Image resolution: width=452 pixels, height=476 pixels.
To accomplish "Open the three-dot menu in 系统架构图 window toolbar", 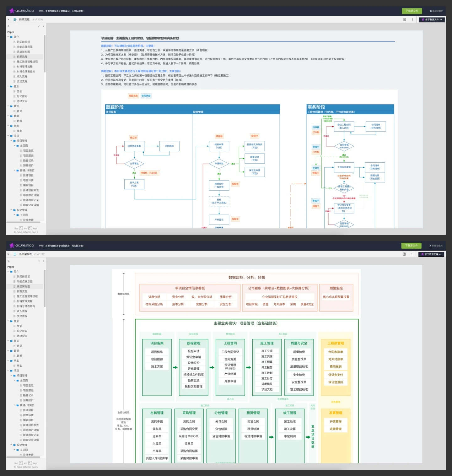I will point(412,254).
